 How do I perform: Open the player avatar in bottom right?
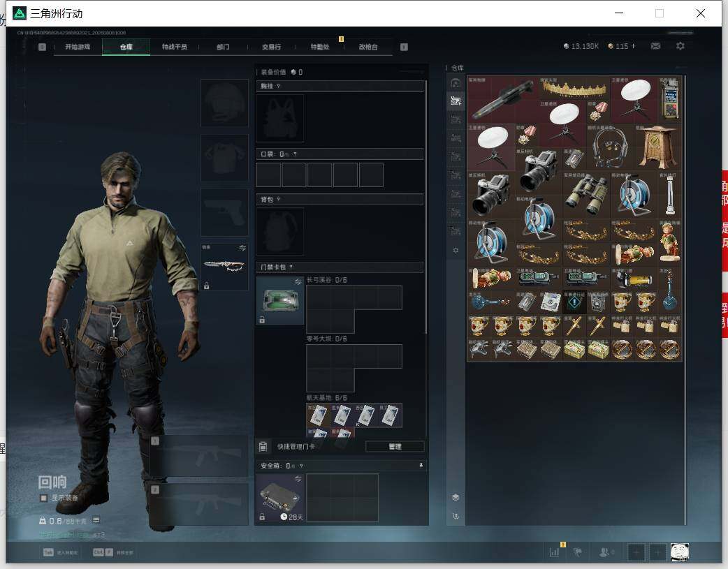point(680,552)
